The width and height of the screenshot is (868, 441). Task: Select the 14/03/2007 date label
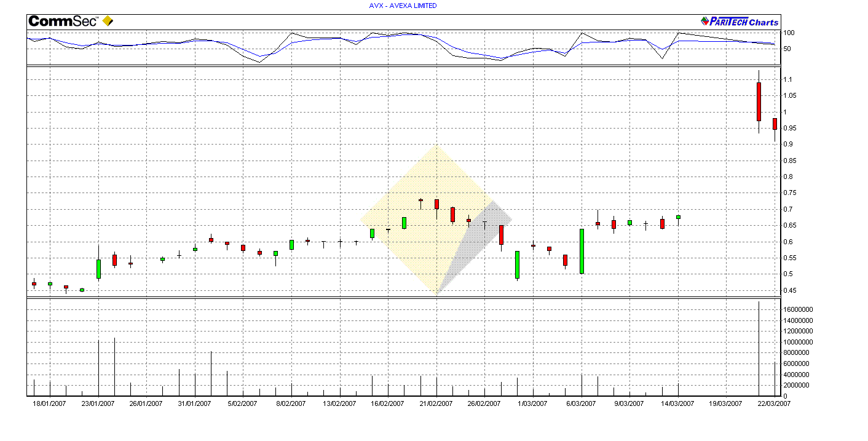(x=677, y=403)
